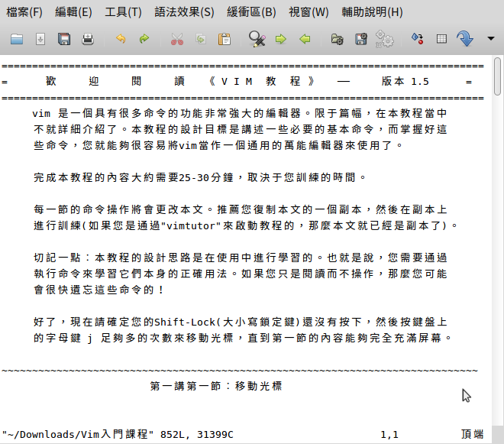Click the Make build icon
Image resolution: width=504 pixels, height=444 pixels.
[418, 39]
